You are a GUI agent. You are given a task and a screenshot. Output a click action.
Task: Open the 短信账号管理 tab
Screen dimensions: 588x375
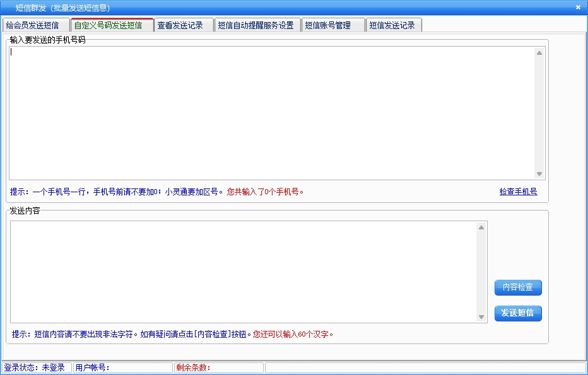[x=328, y=26]
